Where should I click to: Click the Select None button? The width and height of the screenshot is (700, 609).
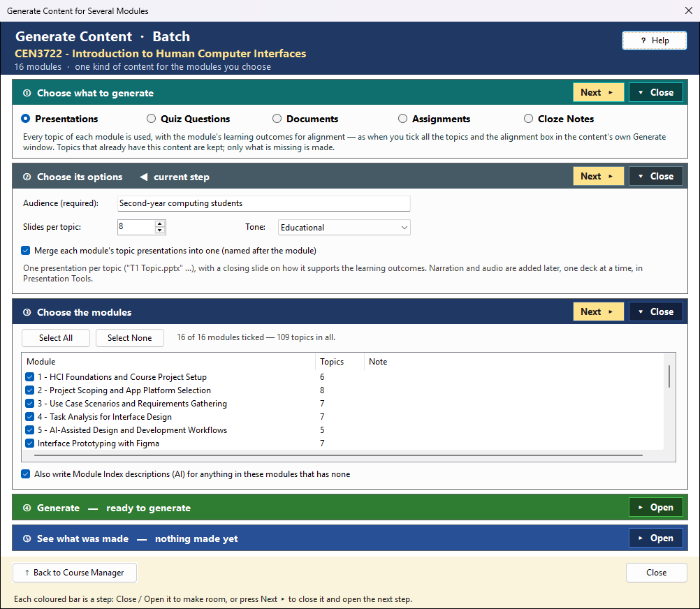129,338
